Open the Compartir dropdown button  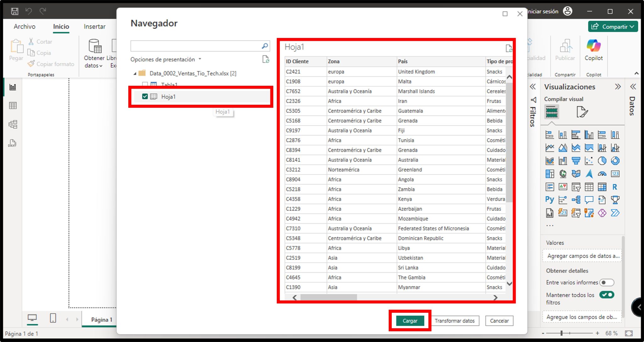tap(613, 27)
